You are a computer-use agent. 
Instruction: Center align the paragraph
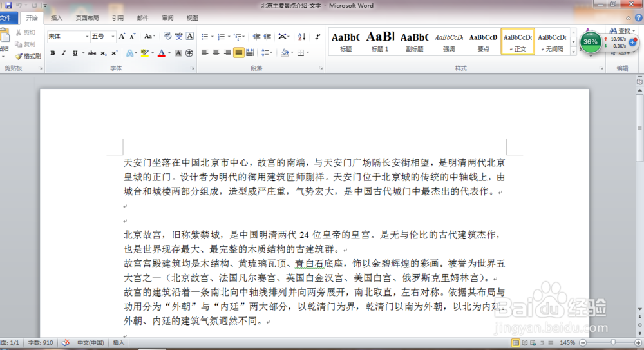pos(216,53)
